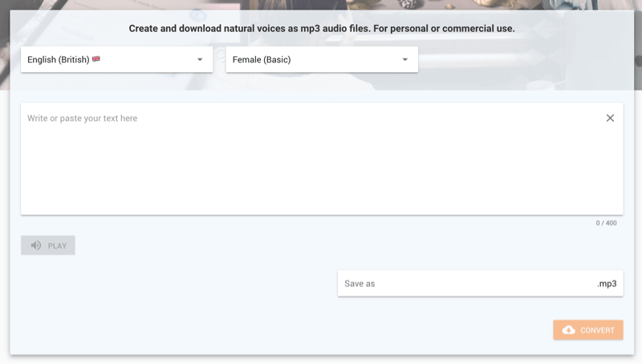Click the 0 / 400 character counter
Image resolution: width=642 pixels, height=364 pixels.
click(x=606, y=223)
